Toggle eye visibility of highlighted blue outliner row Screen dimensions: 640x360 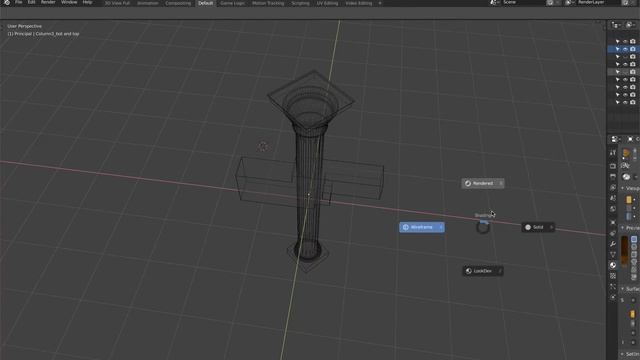(625, 49)
